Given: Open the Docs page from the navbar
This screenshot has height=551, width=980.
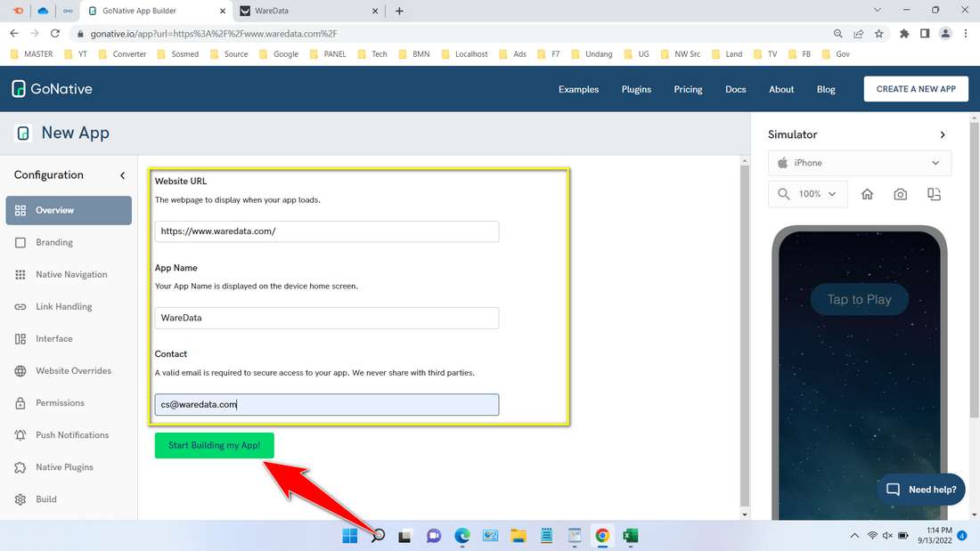Looking at the screenshot, I should [x=736, y=89].
